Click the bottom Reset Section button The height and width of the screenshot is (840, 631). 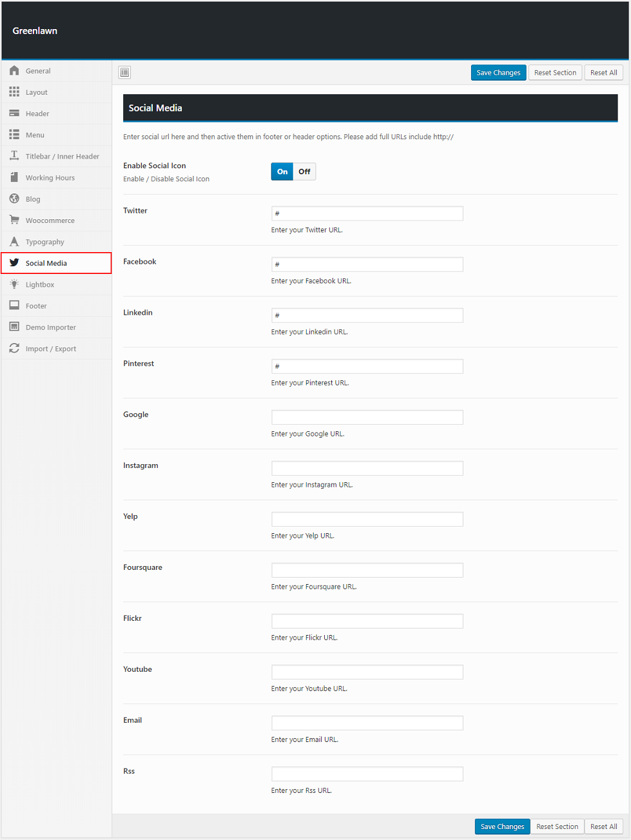coord(557,826)
